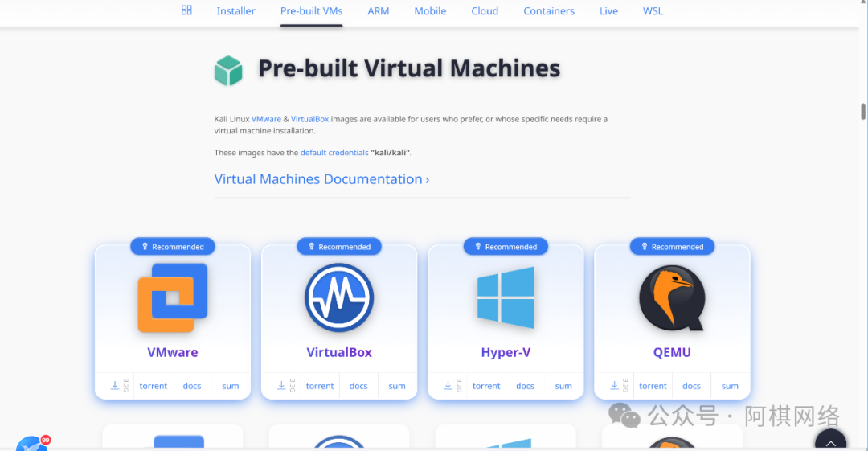868x451 pixels.
Task: Click the VMware card title
Action: [173, 352]
